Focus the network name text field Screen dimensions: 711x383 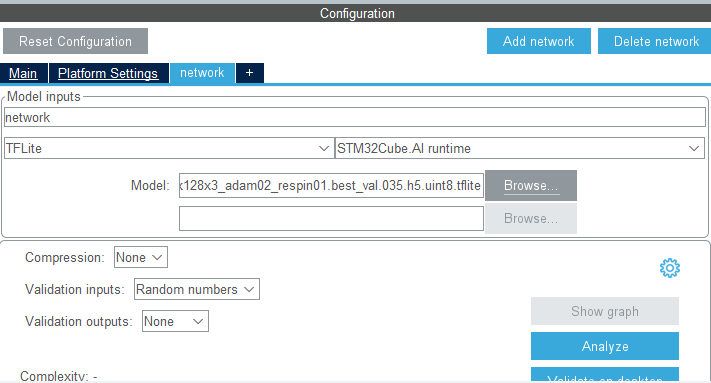click(x=355, y=117)
